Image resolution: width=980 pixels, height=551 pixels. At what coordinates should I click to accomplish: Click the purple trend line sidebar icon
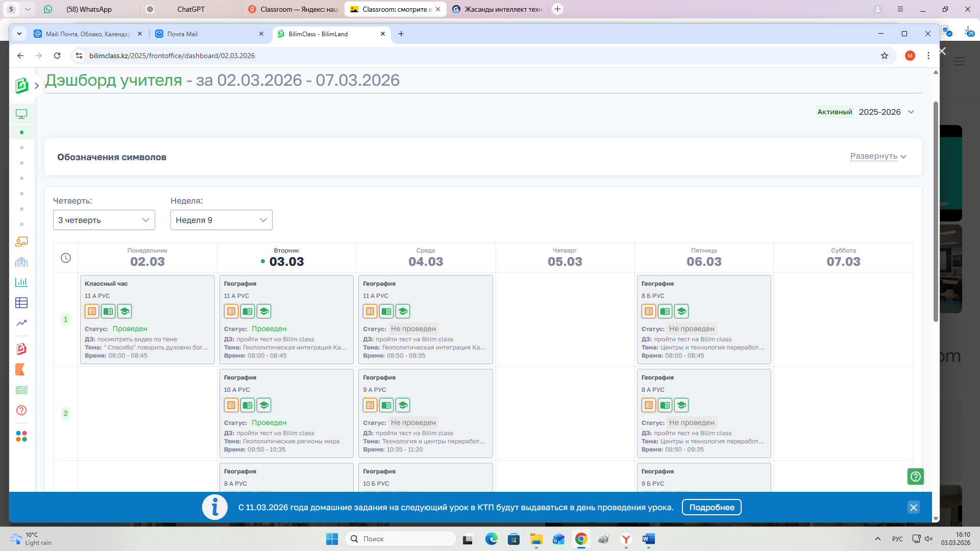pos(21,323)
